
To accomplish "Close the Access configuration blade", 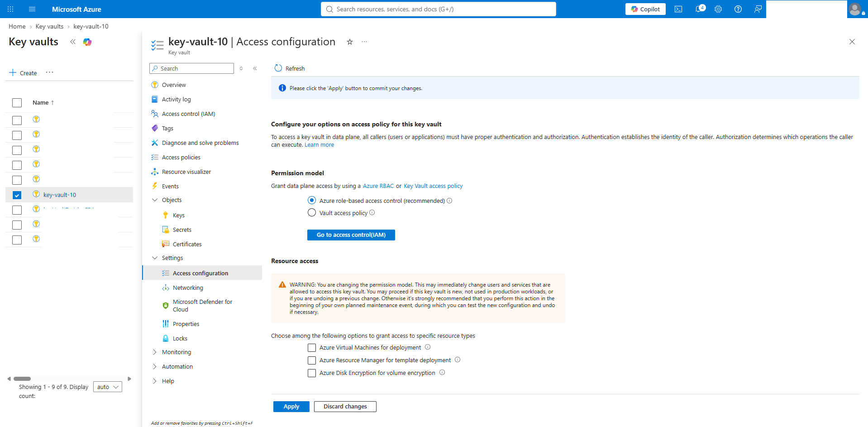I will [852, 42].
